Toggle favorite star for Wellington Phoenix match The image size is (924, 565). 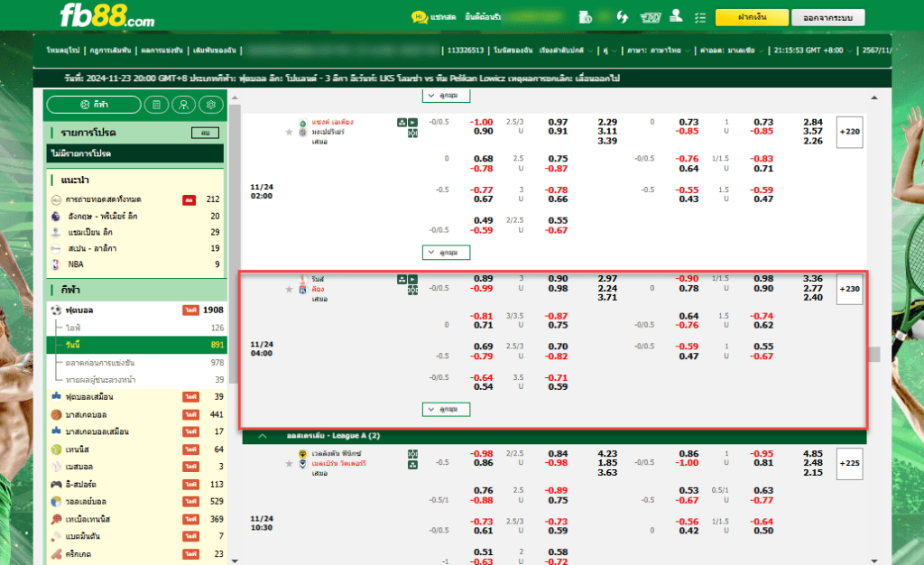pos(289,464)
